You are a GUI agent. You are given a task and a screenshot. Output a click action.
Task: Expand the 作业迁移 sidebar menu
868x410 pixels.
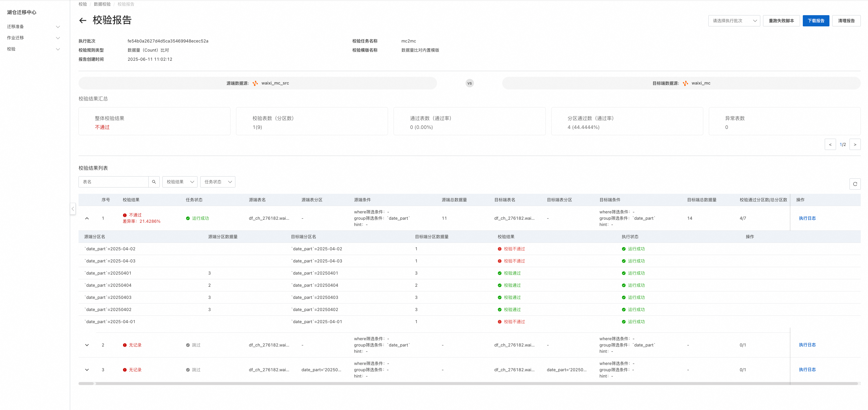(x=34, y=38)
